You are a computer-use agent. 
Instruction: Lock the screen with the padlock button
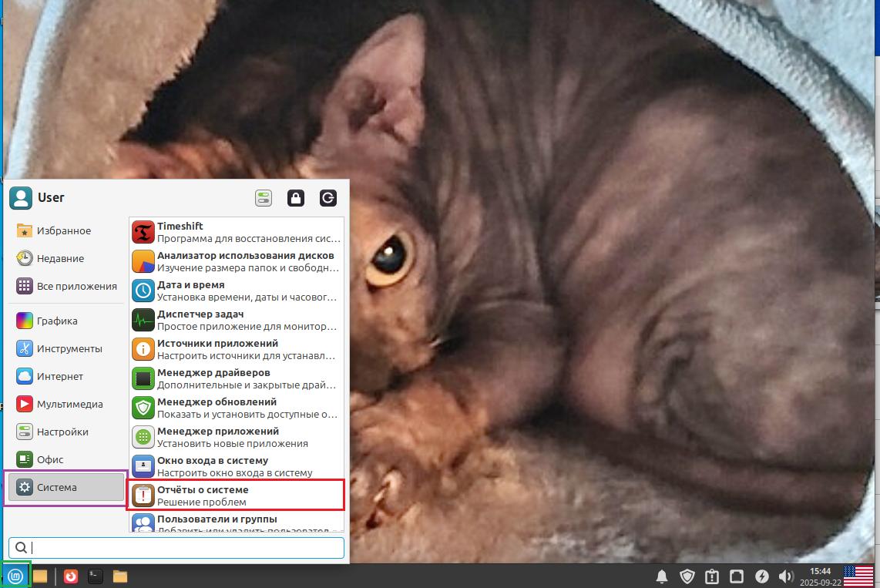296,198
